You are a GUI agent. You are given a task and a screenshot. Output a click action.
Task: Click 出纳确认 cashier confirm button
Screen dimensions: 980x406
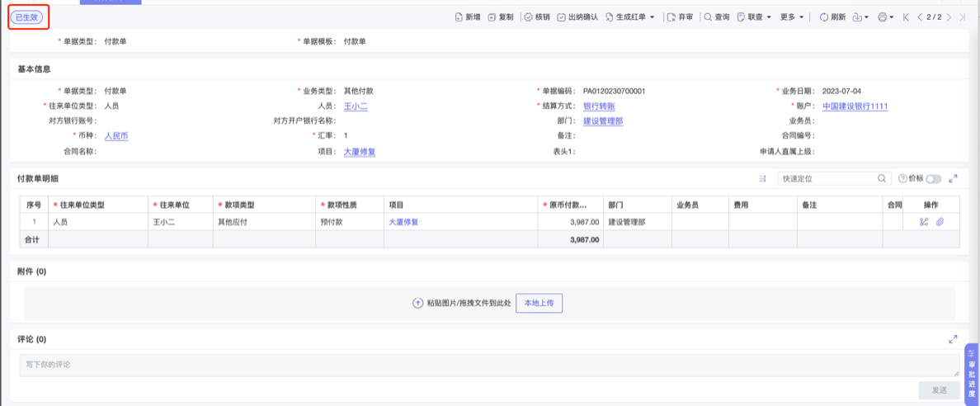pyautogui.click(x=577, y=17)
